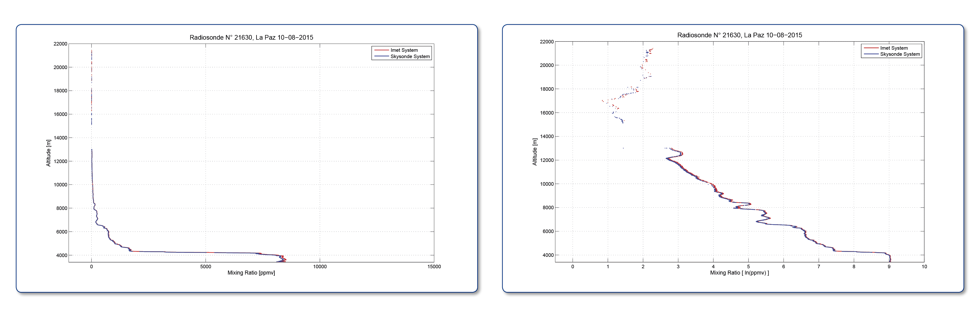Click the 10000 tick on left x-axis
The image size is (980, 317).
[320, 266]
